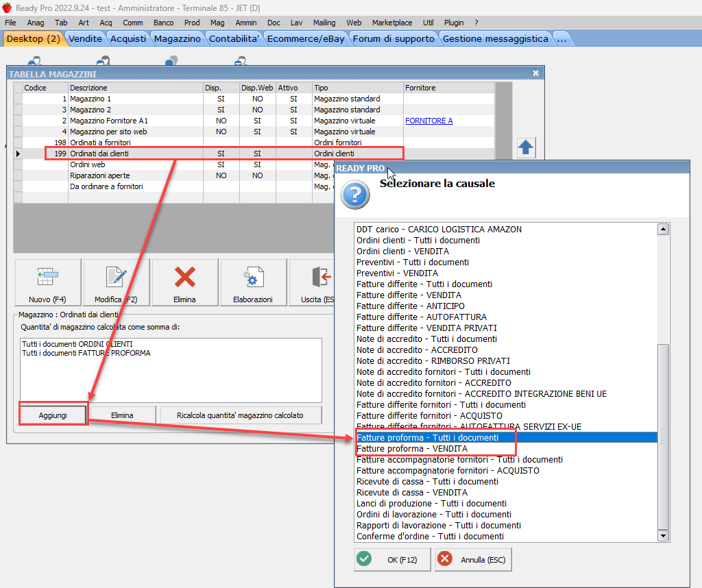This screenshot has height=588, width=702.
Task: Click the Uscita (ESC) exit button
Action: point(313,282)
